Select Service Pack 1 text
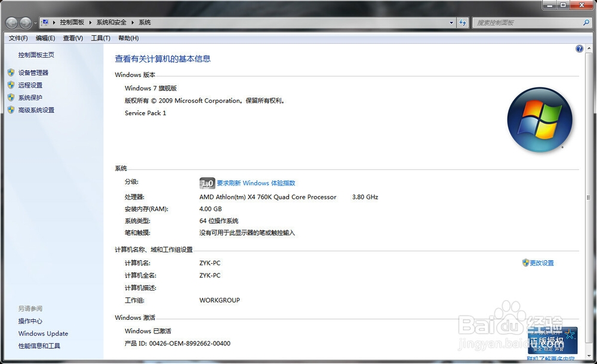The height and width of the screenshot is (364, 597). coord(146,113)
